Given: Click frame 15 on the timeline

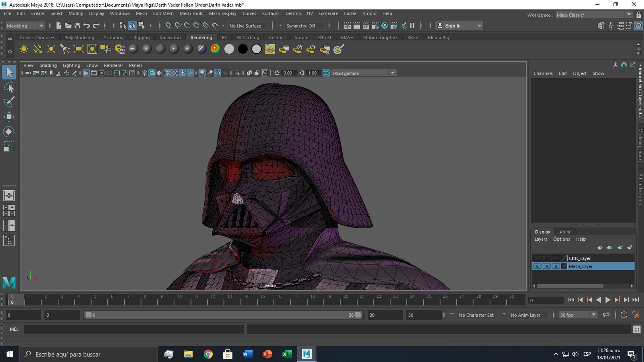Looking at the screenshot, I should [x=263, y=299].
